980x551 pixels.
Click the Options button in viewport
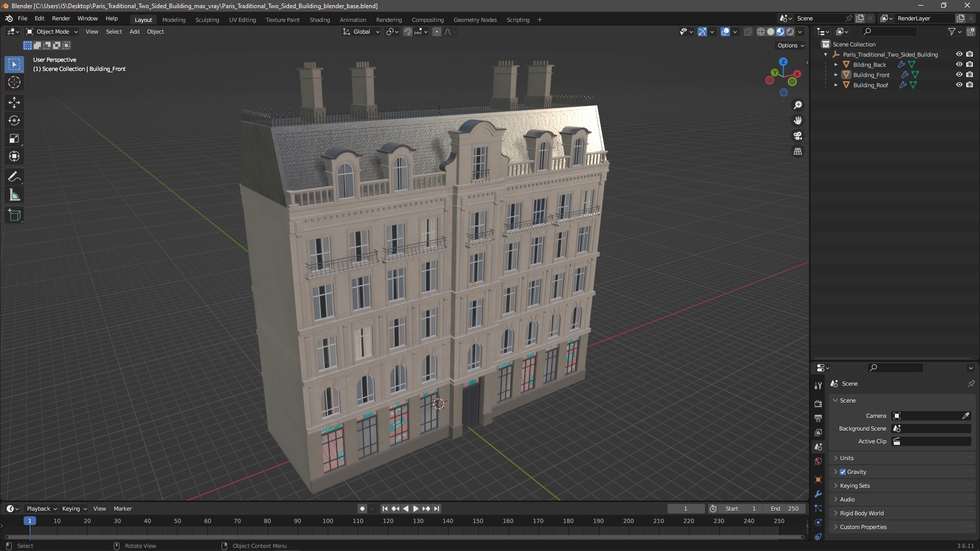coord(790,45)
